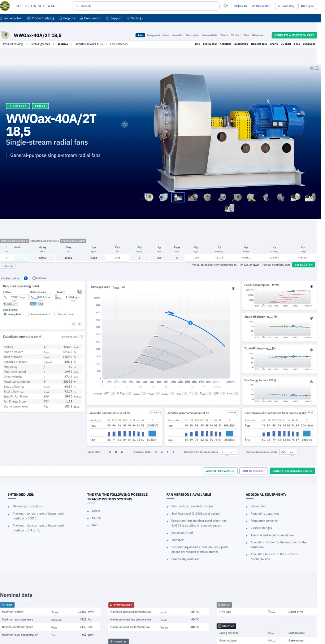This screenshot has width=325, height=644.
Task: Click the image info circle icon near banner corner
Action: (x=312, y=68)
